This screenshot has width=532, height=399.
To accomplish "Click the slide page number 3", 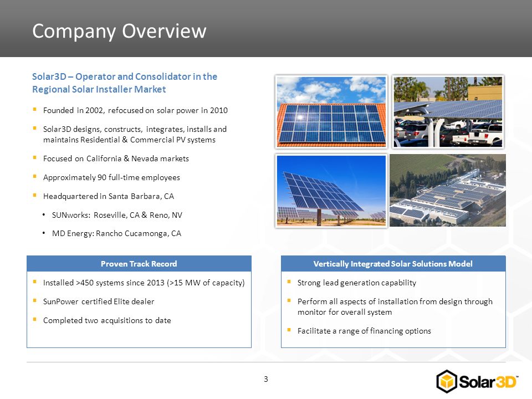I will (x=266, y=379).
